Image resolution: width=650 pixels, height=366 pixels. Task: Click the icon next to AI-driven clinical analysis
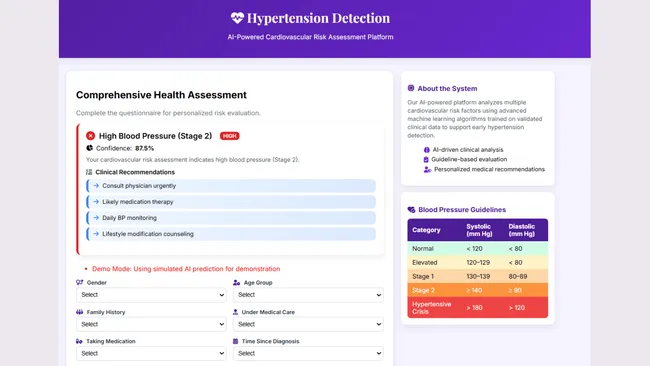point(427,150)
